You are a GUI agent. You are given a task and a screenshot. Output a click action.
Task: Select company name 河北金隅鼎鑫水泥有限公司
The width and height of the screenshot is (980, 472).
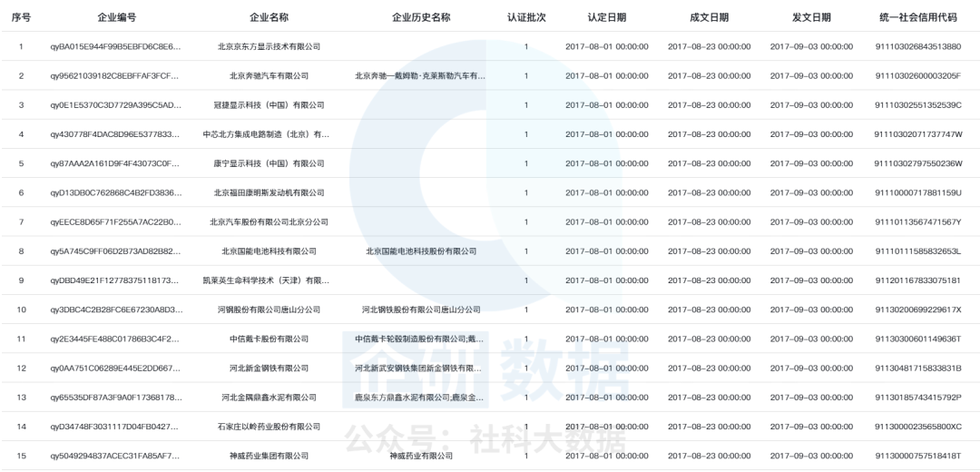pos(269,398)
